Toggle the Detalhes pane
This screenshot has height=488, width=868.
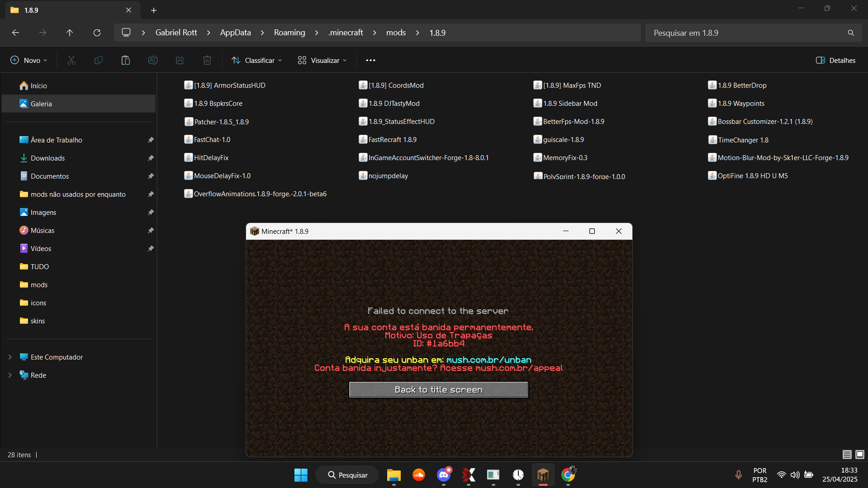coord(835,60)
